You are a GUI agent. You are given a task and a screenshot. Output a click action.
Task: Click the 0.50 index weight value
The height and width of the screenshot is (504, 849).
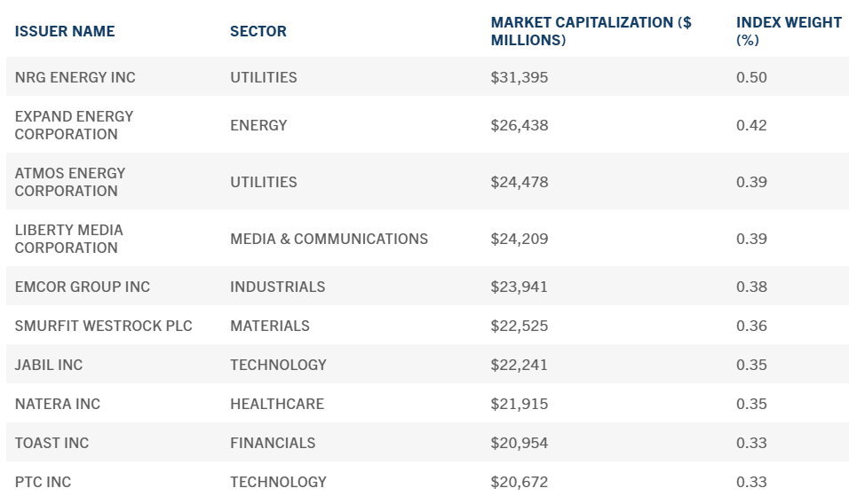click(x=751, y=77)
